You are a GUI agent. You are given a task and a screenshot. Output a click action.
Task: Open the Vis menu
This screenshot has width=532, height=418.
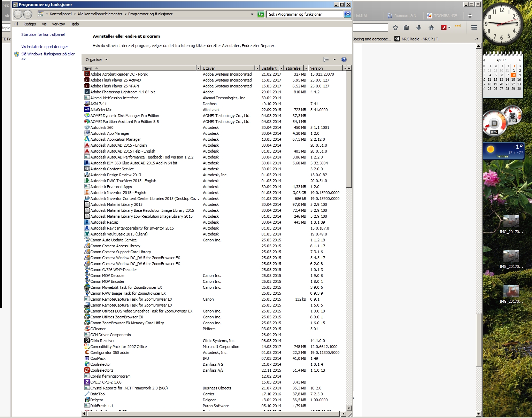click(44, 24)
